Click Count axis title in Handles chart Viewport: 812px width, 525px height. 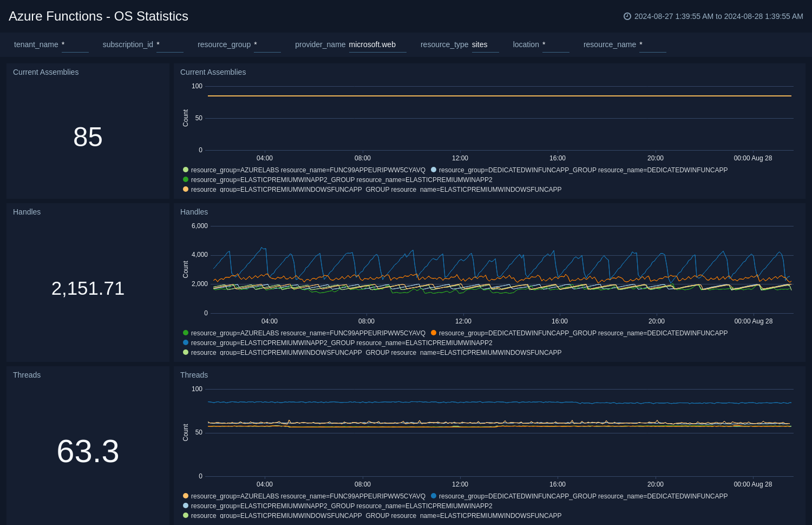click(186, 269)
